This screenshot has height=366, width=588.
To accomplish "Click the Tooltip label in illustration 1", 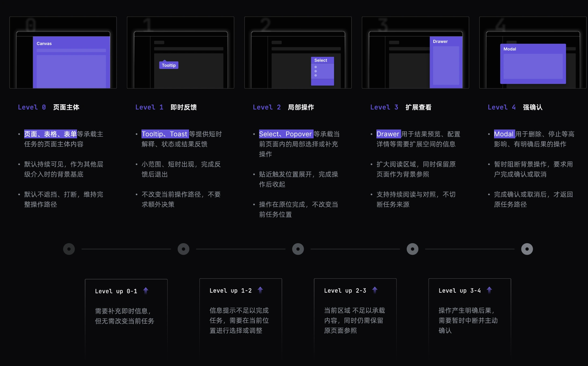I will [169, 65].
